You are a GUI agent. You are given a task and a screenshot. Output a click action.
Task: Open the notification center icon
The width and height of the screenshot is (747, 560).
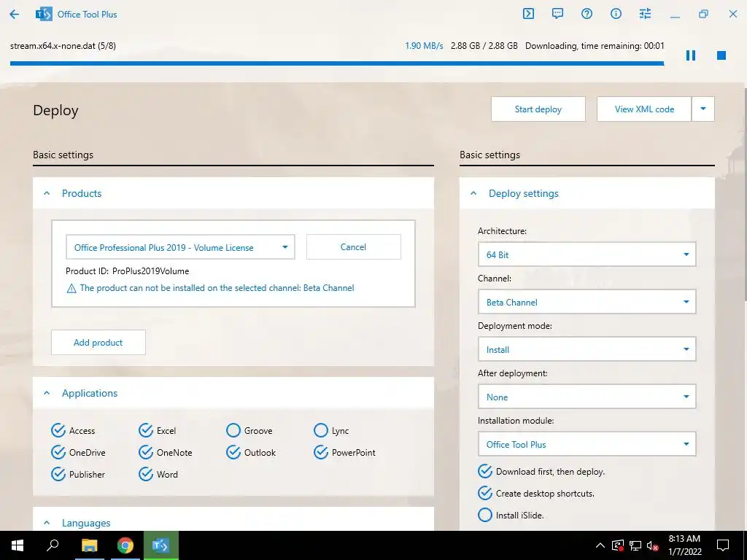[723, 545]
